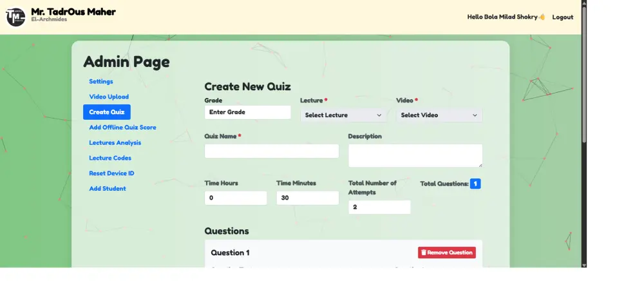The height and width of the screenshot is (297, 644).
Task: Select the Time Minutes field
Action: [x=307, y=198]
